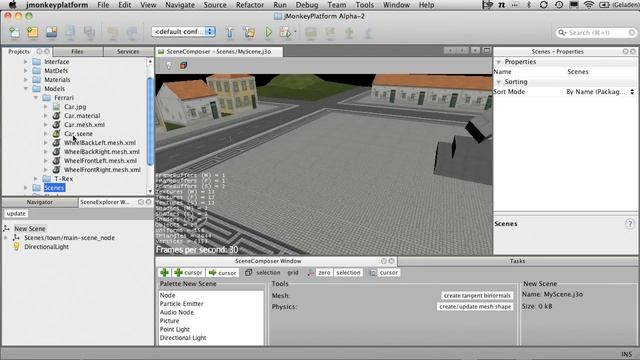This screenshot has width=640, height=360.
Task: Maximize editor window icon in SceneComposer tab bar
Action: 487,51
